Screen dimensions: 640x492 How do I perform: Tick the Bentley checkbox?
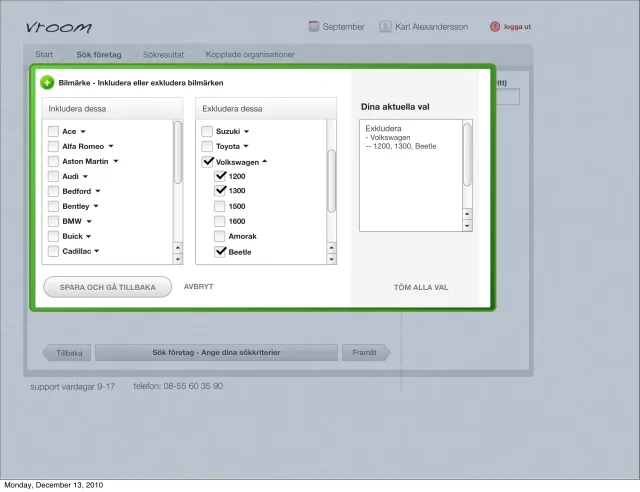pos(53,206)
